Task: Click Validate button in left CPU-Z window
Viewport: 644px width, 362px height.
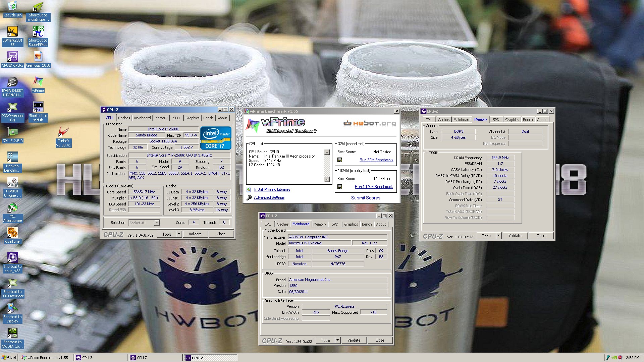Action: [x=195, y=234]
